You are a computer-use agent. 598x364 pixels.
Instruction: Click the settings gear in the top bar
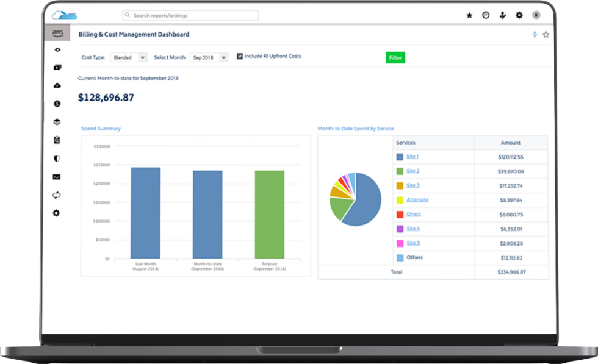tap(518, 15)
